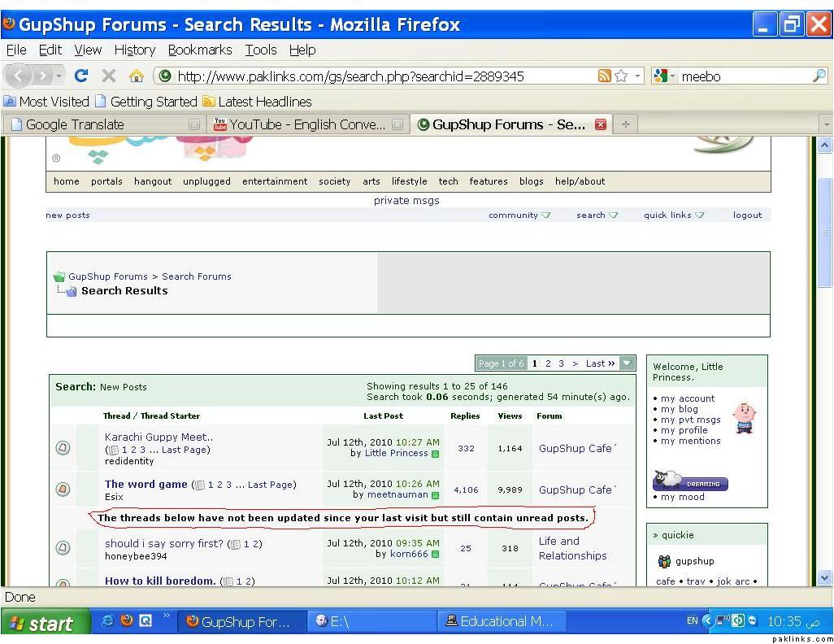Image resolution: width=834 pixels, height=644 pixels.
Task: Click the stop loading X icon
Action: (x=108, y=76)
